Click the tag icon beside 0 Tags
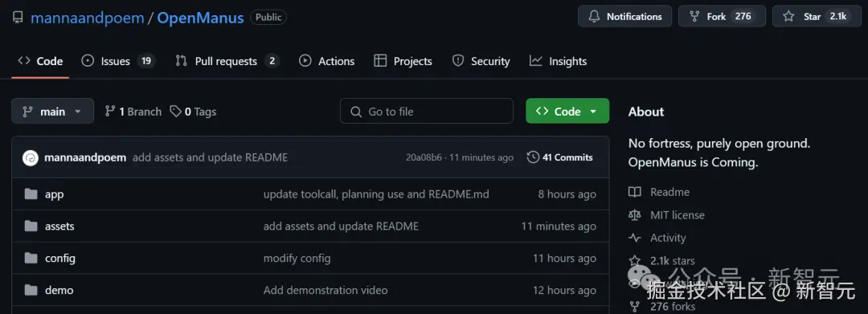 tap(175, 112)
